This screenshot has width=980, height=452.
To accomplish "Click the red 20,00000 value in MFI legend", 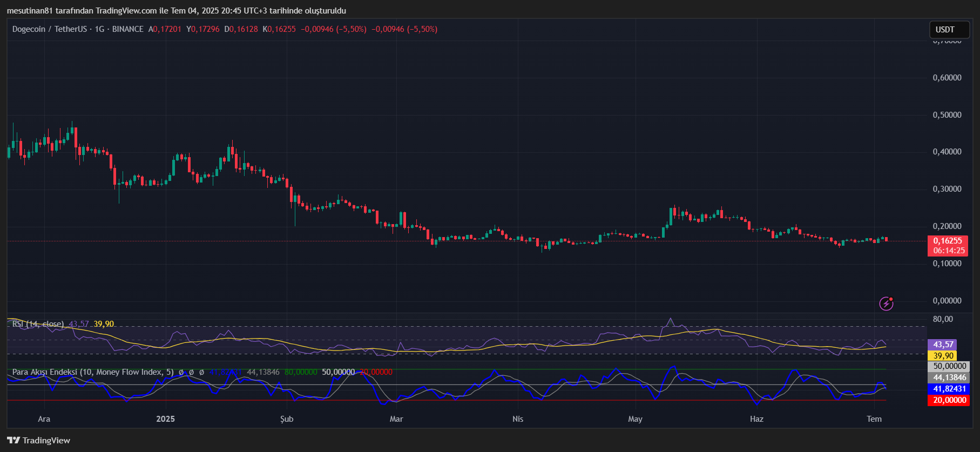I will pyautogui.click(x=376, y=372).
